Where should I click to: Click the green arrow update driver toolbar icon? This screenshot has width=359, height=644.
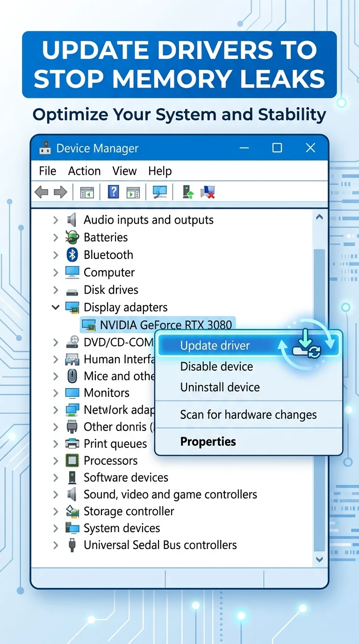(188, 192)
